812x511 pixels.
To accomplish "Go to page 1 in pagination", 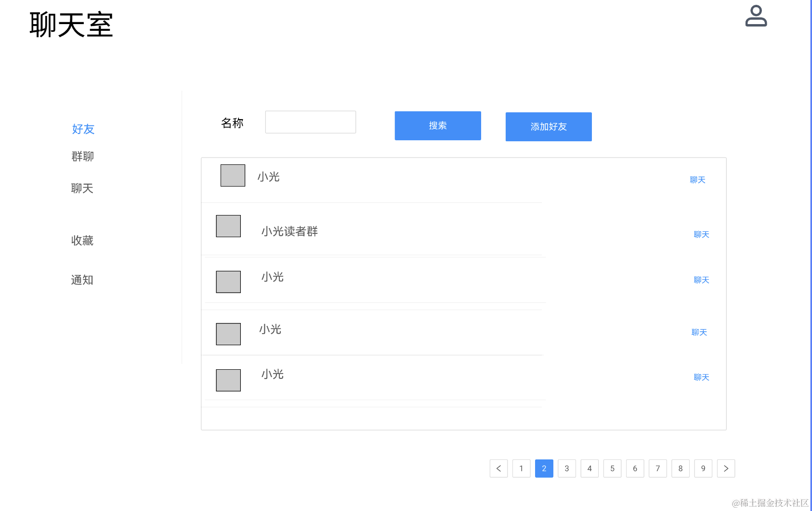I will coord(521,469).
